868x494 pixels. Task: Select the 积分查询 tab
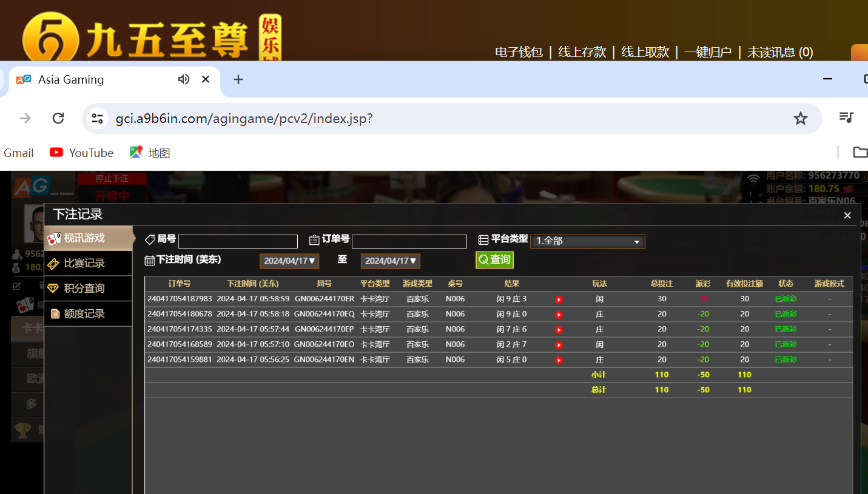click(89, 289)
